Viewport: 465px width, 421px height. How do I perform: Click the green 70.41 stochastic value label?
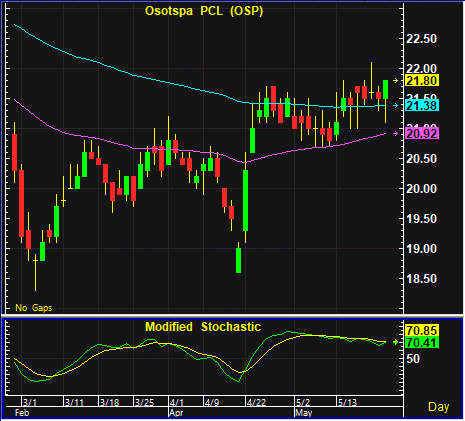[x=421, y=342]
